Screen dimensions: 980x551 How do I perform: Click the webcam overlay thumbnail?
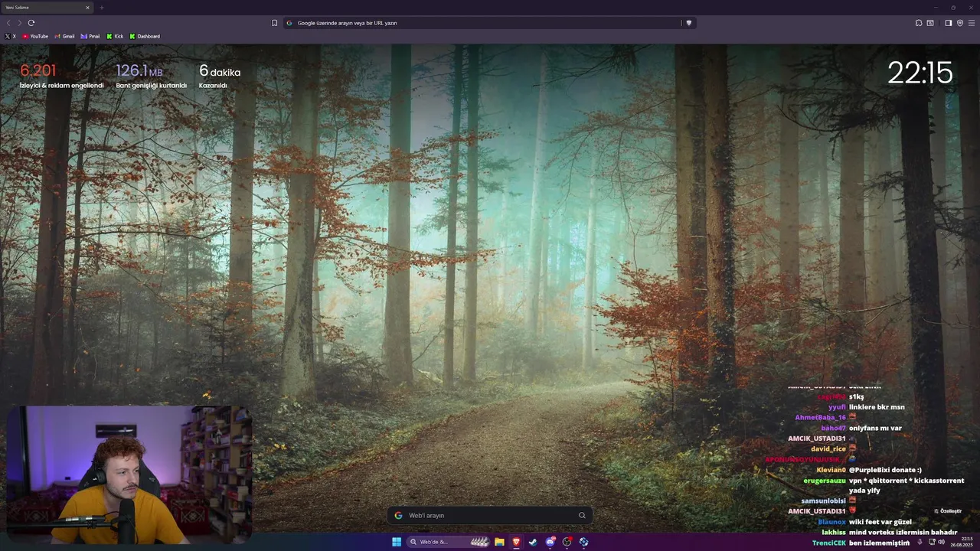[129, 474]
